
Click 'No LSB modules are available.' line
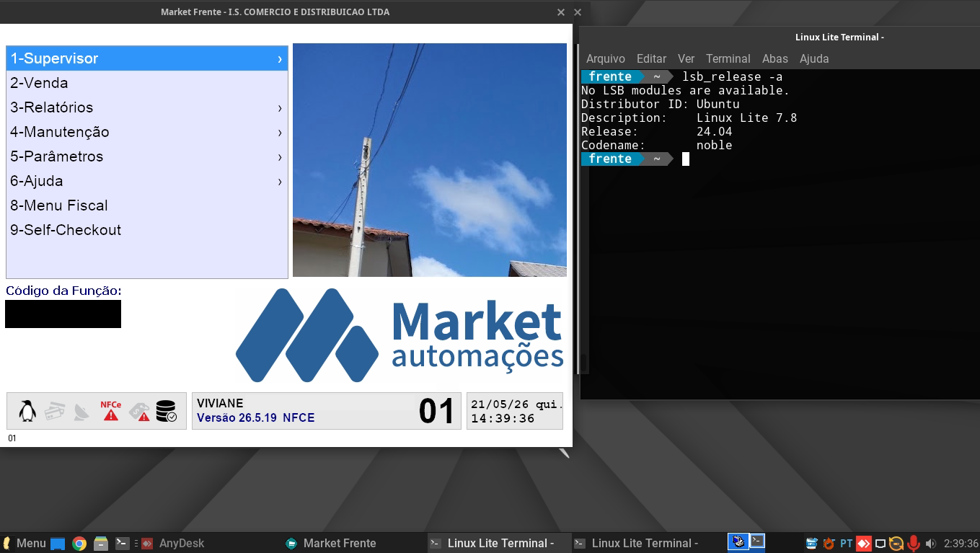click(x=685, y=90)
